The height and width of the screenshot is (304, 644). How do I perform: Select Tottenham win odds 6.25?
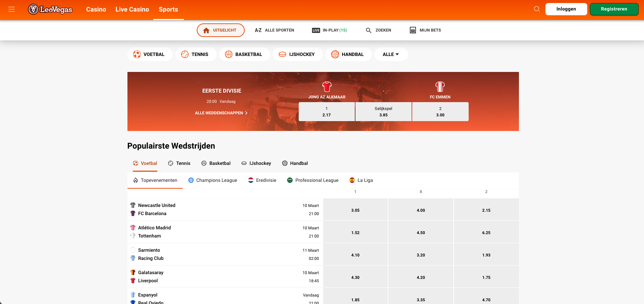click(x=486, y=232)
